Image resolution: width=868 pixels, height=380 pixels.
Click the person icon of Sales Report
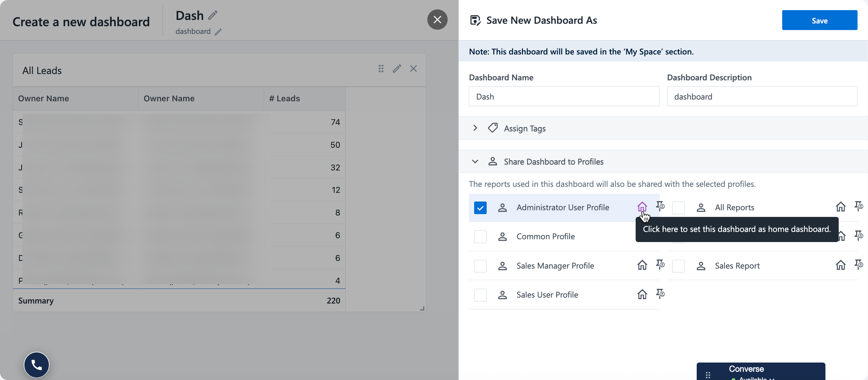(x=701, y=266)
